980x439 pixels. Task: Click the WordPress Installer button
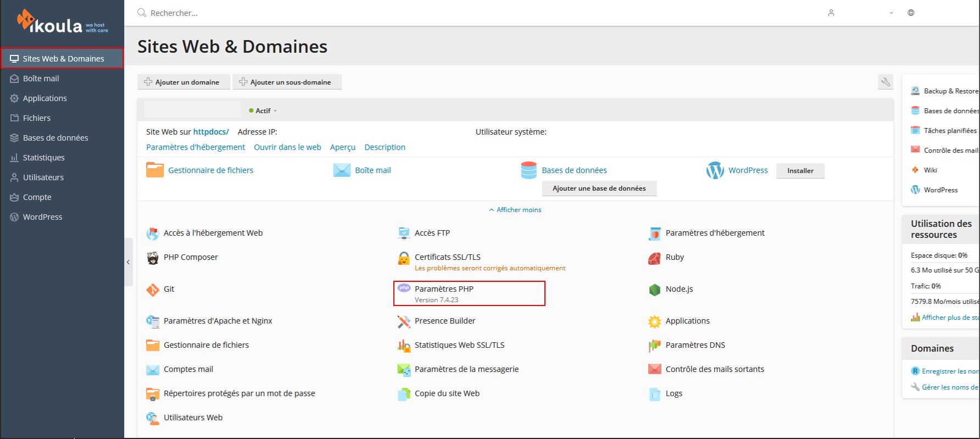tap(800, 171)
